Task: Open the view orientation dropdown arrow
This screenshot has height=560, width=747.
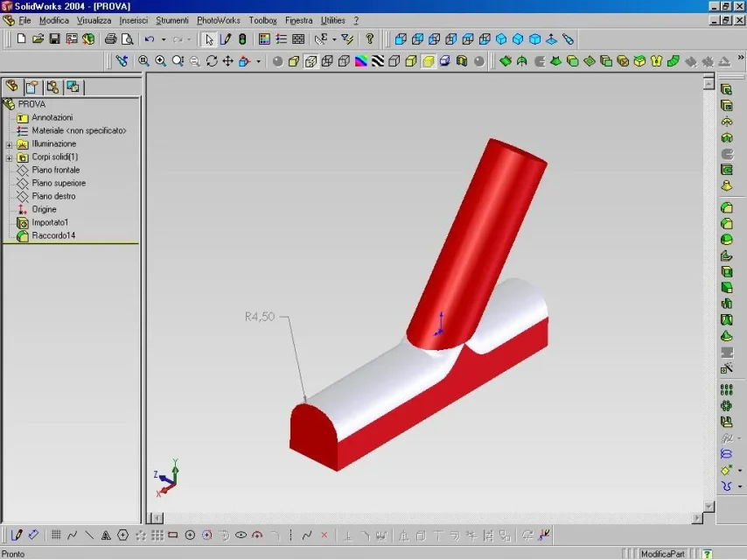Action: coord(259,61)
